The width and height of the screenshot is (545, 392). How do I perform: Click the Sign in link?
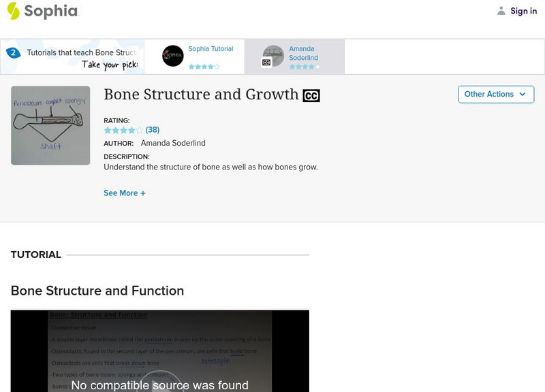523,11
